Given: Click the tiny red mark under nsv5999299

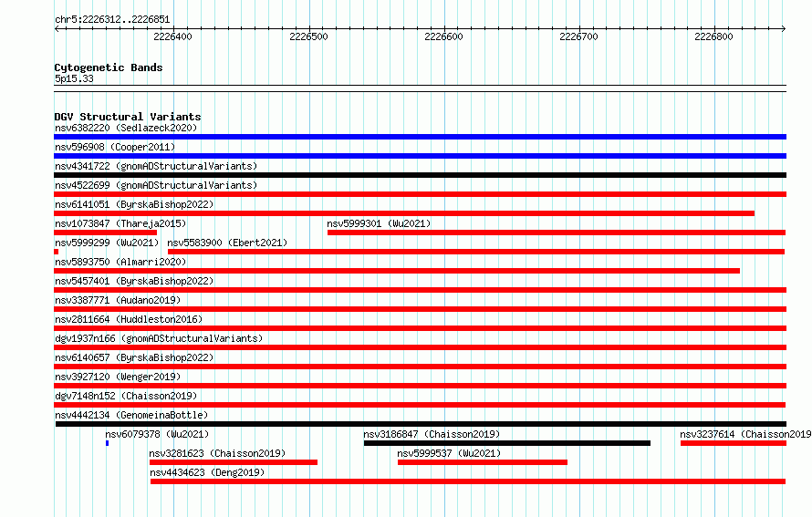Looking at the screenshot, I should (x=56, y=252).
